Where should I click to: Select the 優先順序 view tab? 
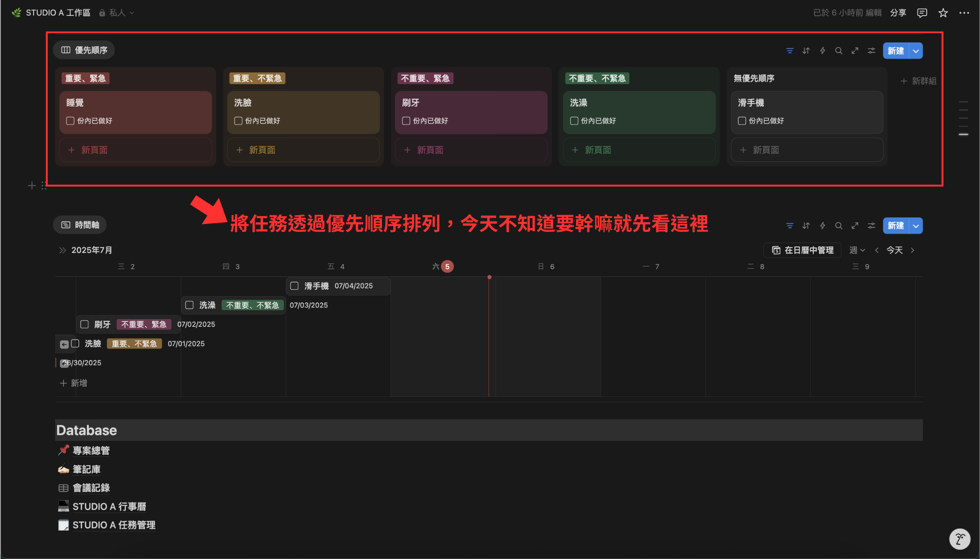(x=84, y=50)
